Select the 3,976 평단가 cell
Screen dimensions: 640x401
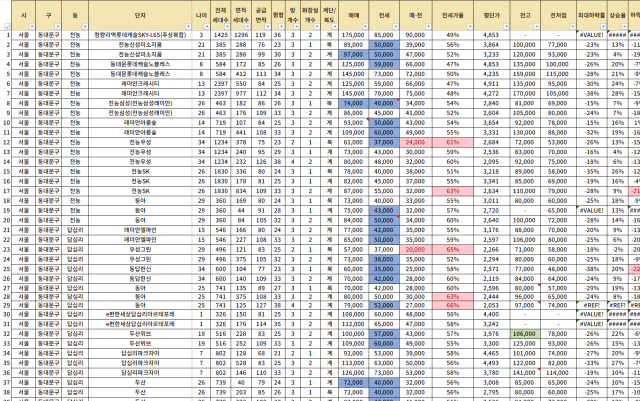(x=491, y=334)
